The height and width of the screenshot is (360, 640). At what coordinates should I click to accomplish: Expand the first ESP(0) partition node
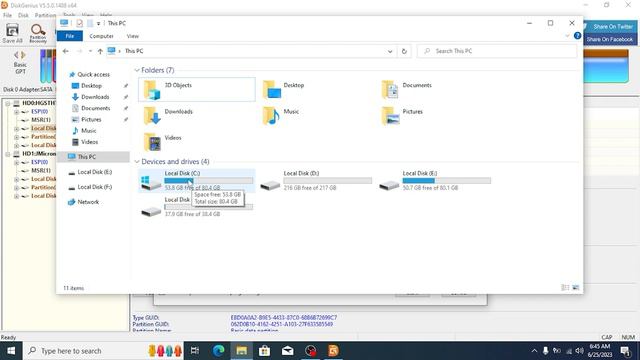coord(17,112)
